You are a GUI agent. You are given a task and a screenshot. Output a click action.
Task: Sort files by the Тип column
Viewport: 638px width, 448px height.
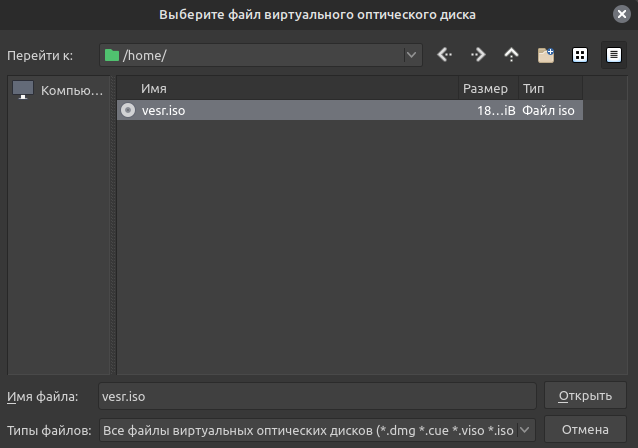click(550, 89)
